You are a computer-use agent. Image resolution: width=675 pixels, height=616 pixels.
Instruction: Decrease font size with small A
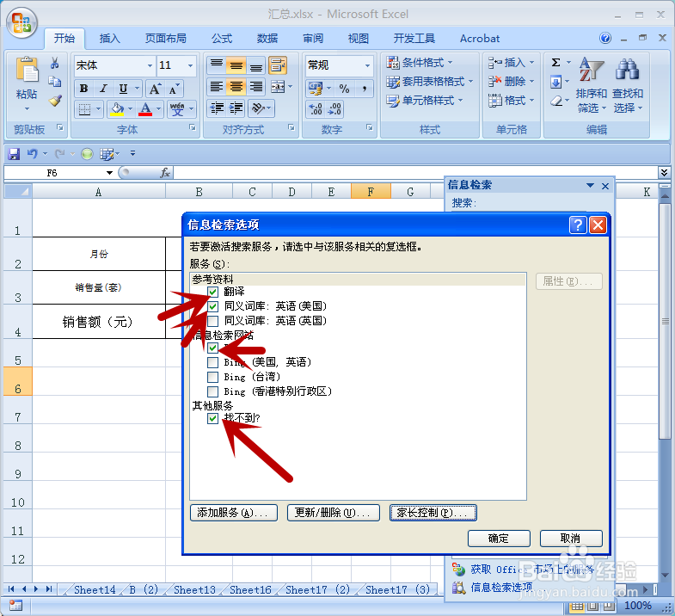tap(174, 89)
